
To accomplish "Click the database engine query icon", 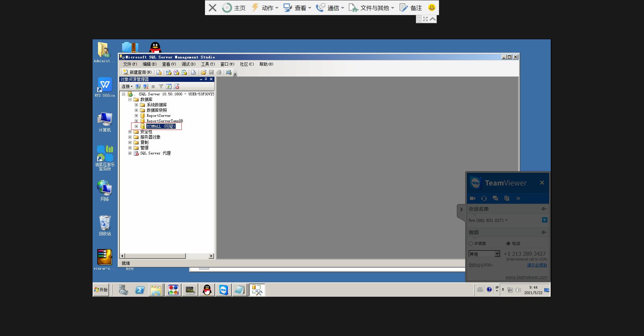I will (159, 72).
